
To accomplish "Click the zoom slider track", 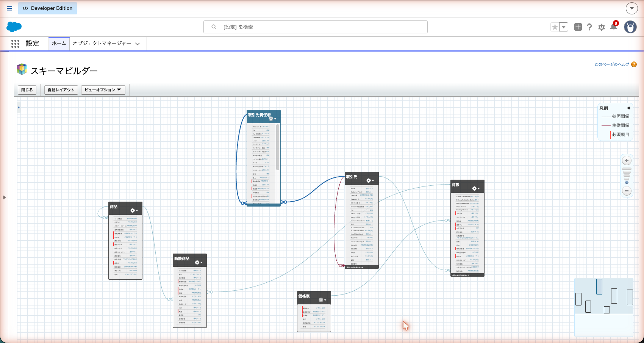I will click(627, 176).
